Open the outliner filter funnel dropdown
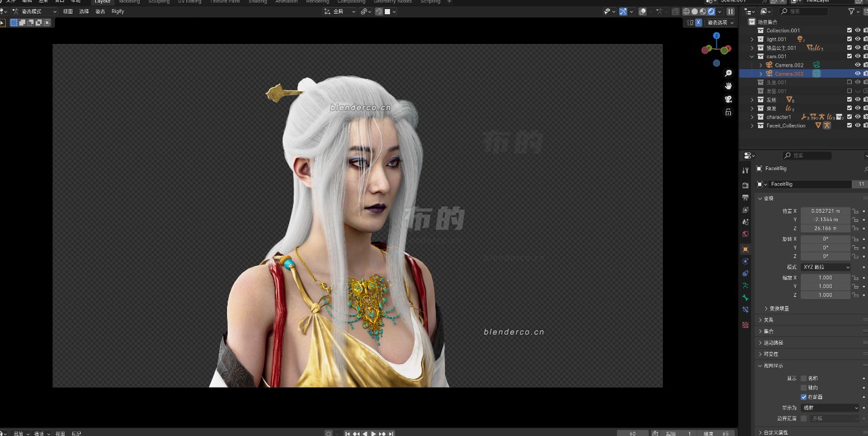This screenshot has width=868, height=436. [853, 12]
